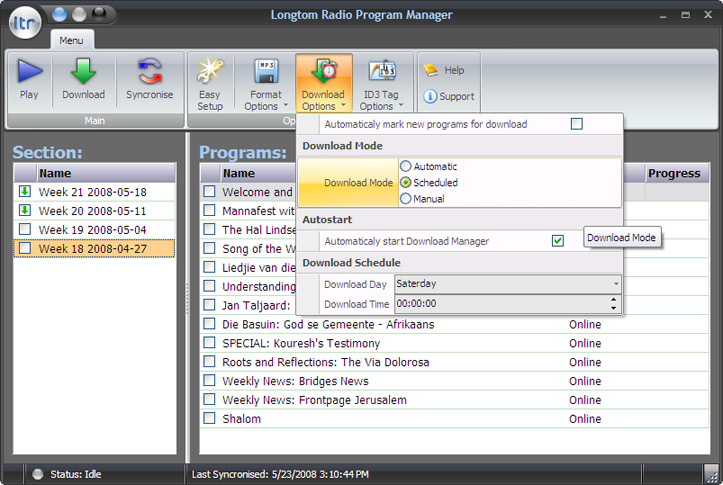Click the green Download arrow icon

[x=83, y=71]
